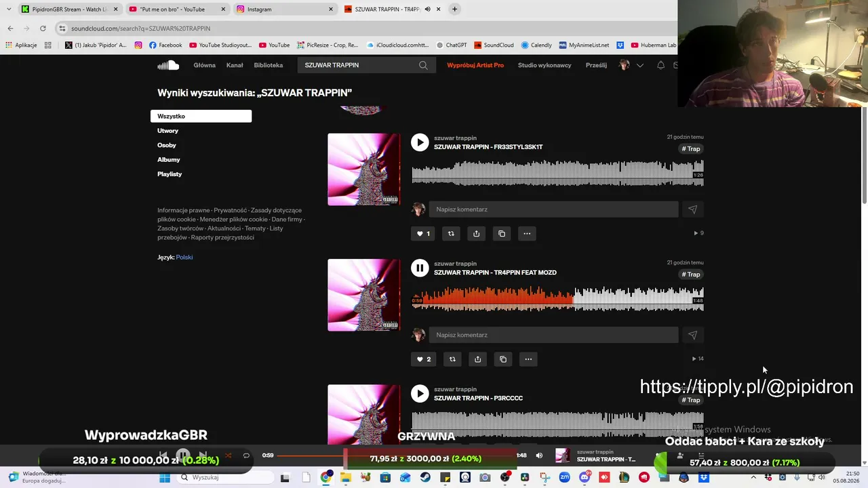
Task: Send comment on the FR33STYL3SK1T track
Action: coord(692,209)
